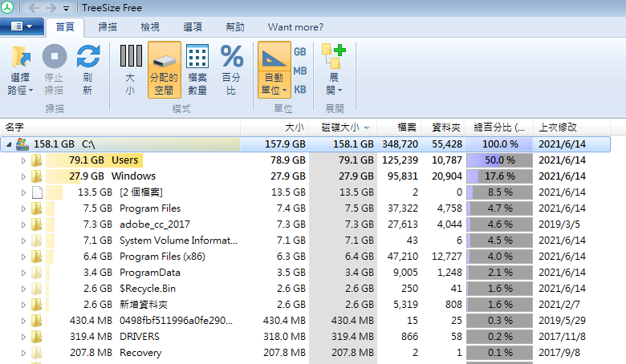Sort by Total Percent (總百分比) column header

coord(499,127)
